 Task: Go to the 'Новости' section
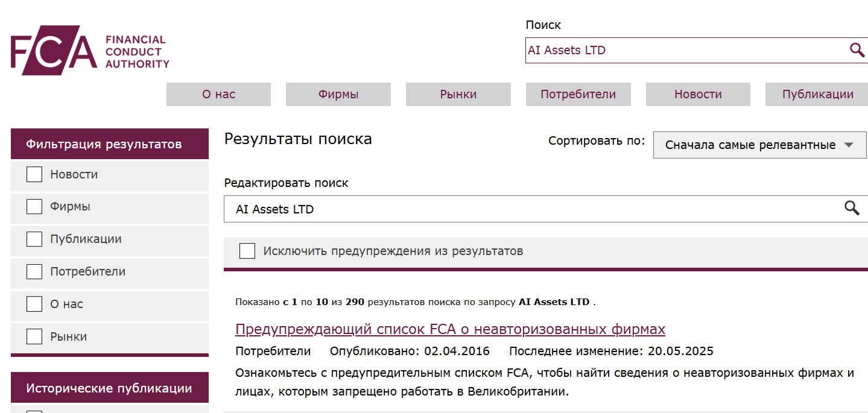click(x=698, y=94)
